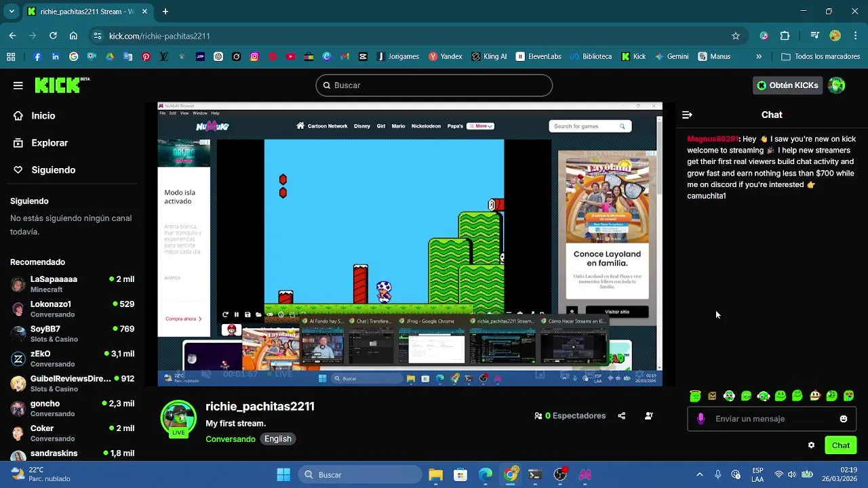
Task: Select the richie_pachitas2211 Stream browser tab
Action: pos(88,12)
